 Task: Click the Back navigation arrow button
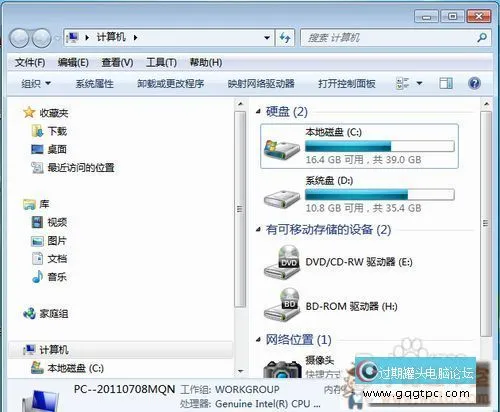(x=19, y=38)
